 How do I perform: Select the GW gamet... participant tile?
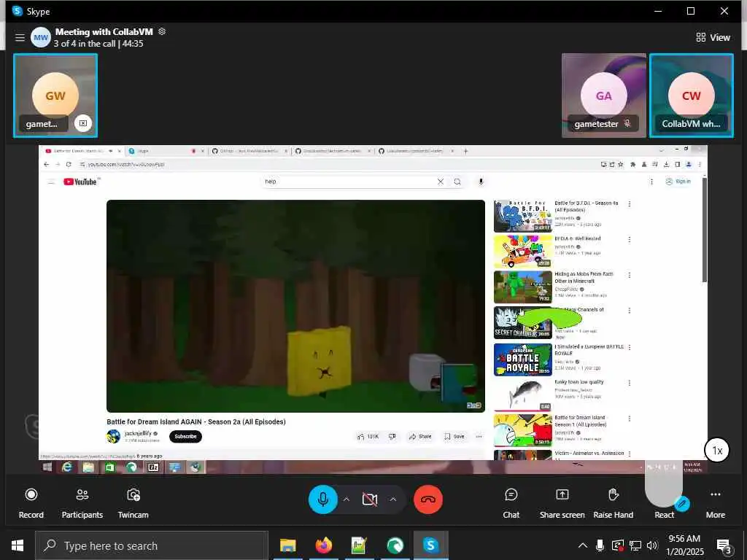pos(55,96)
